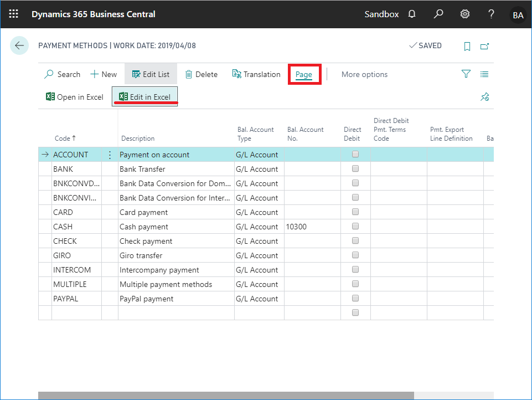Open the Direct Debit column header
This screenshot has height=400, width=532.
353,134
